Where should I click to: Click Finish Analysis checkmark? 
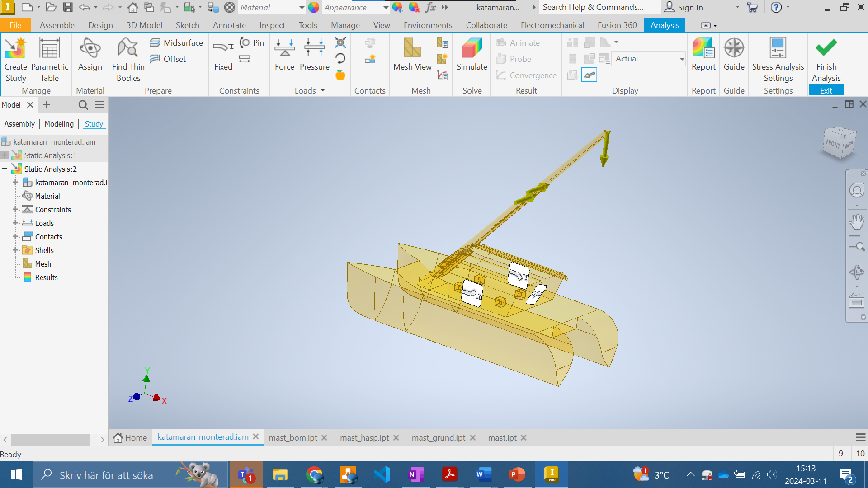[826, 59]
